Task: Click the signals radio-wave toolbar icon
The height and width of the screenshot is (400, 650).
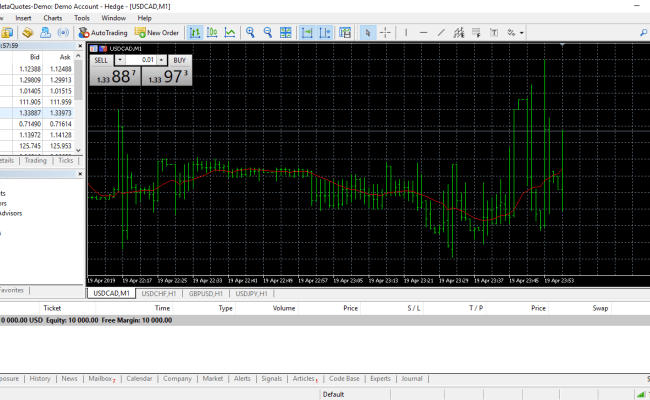Action: [x=63, y=32]
